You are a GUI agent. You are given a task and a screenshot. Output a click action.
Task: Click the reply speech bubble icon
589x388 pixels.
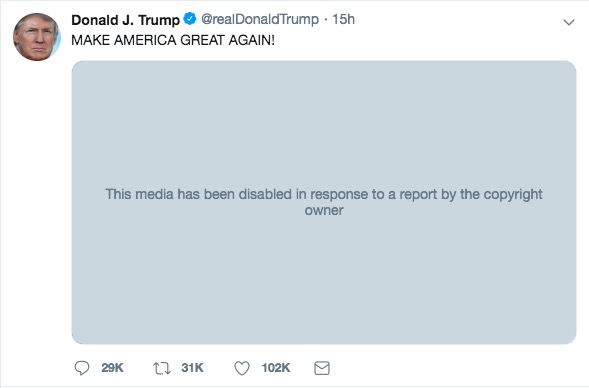pos(82,368)
